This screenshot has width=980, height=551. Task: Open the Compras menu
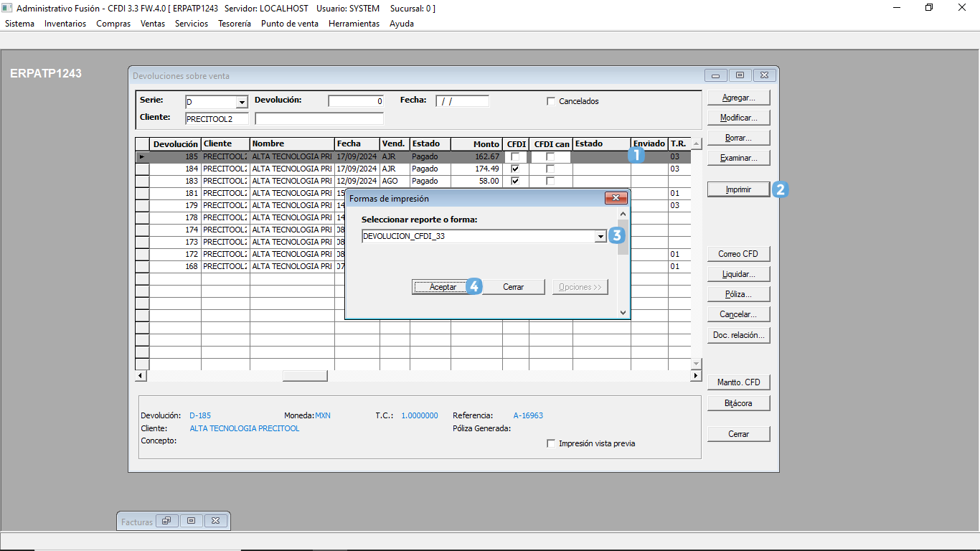pos(113,24)
